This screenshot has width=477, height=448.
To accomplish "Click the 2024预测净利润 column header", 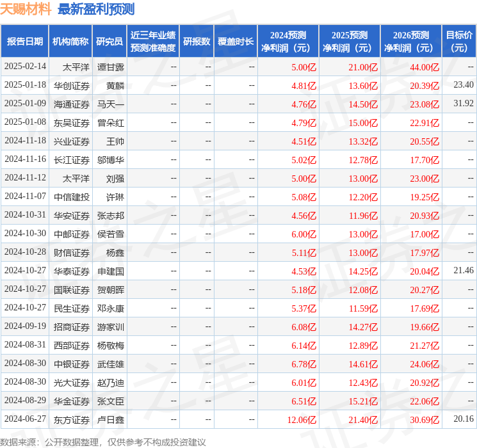I will coord(287,42).
